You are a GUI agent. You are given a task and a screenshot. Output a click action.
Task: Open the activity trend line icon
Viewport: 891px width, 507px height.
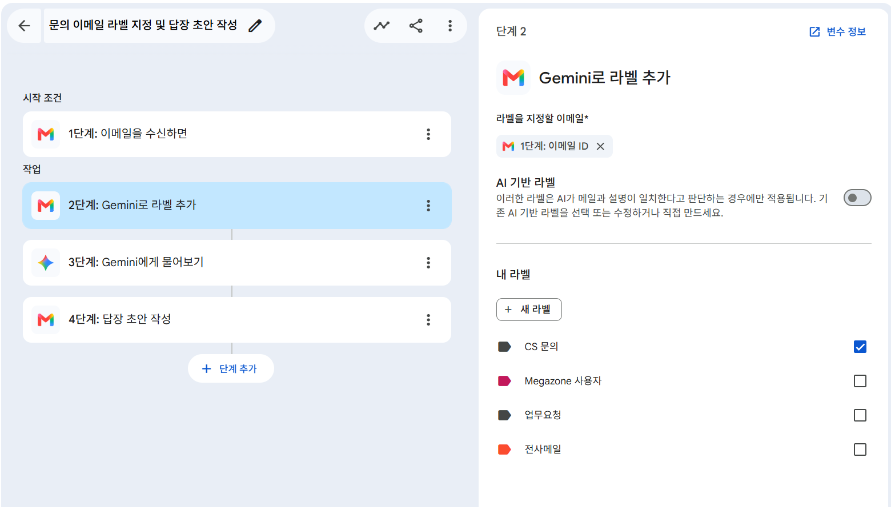[381, 26]
